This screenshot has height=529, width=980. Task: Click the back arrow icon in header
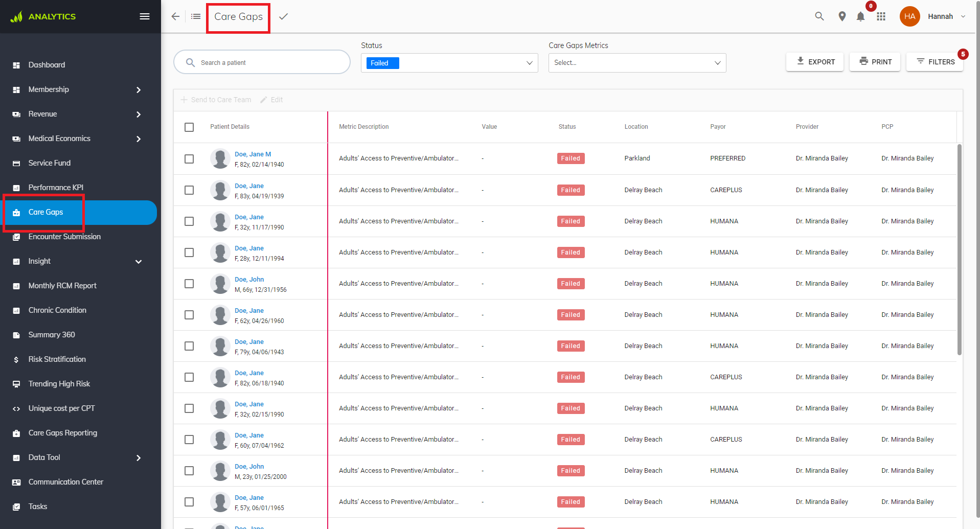[175, 16]
